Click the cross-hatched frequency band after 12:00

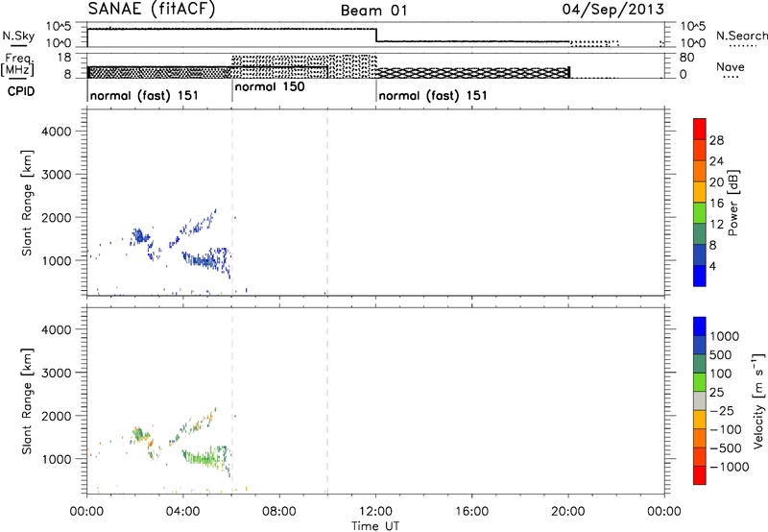(x=472, y=73)
